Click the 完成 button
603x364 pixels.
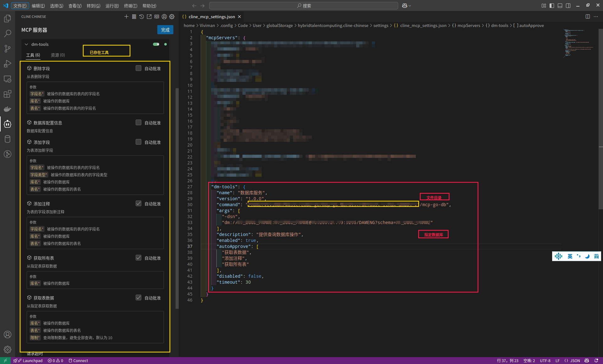[x=165, y=30]
